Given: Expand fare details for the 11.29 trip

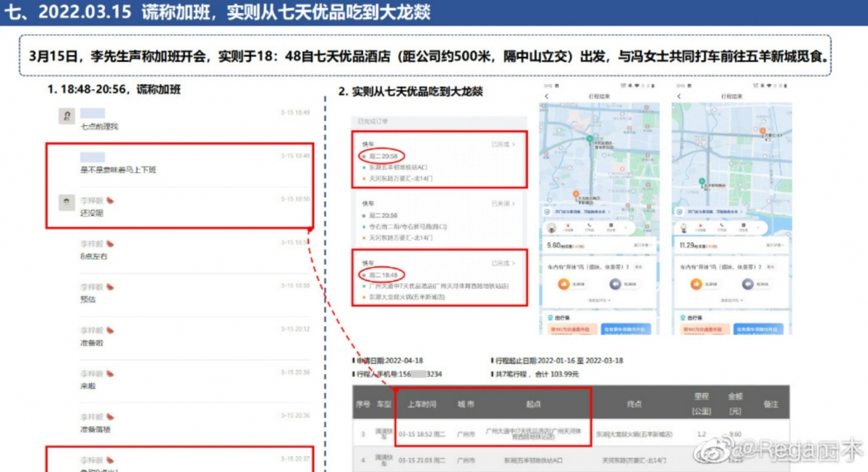Looking at the screenshot, I should tap(774, 246).
